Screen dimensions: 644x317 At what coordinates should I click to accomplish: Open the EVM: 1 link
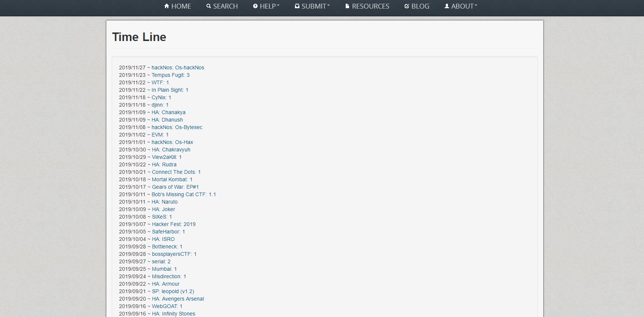click(x=160, y=135)
